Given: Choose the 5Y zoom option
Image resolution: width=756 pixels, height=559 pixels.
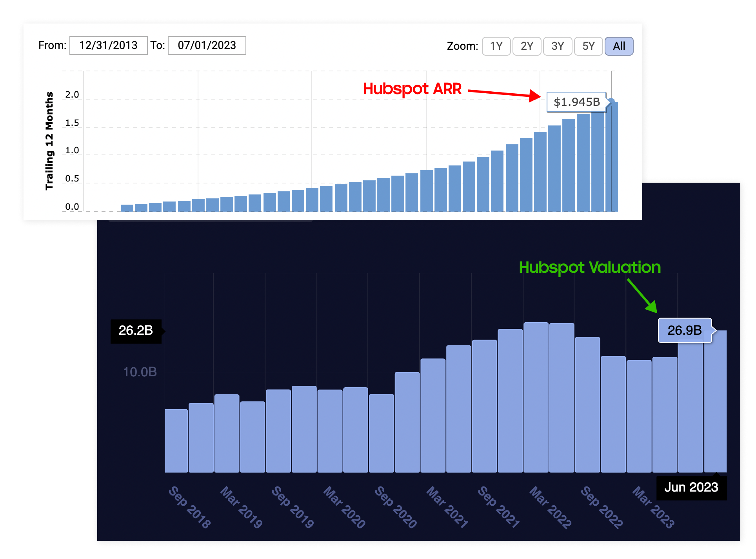Looking at the screenshot, I should coord(588,46).
